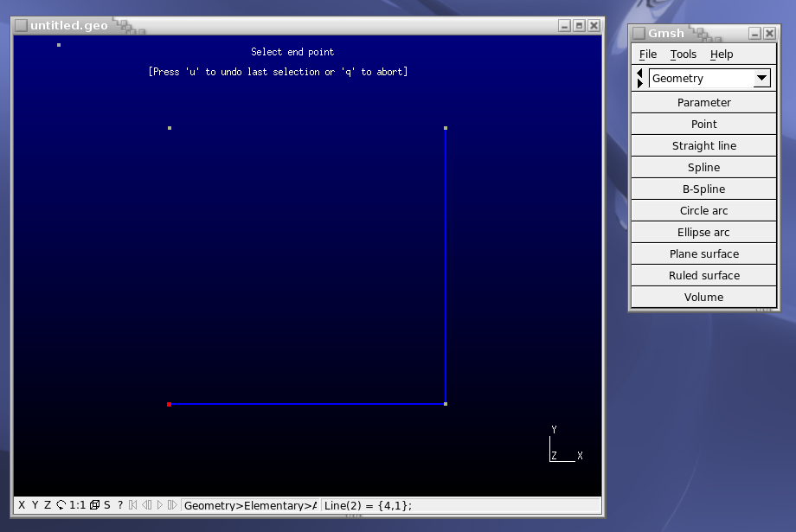
Task: Set view to Z axis in status bar
Action: click(x=48, y=505)
